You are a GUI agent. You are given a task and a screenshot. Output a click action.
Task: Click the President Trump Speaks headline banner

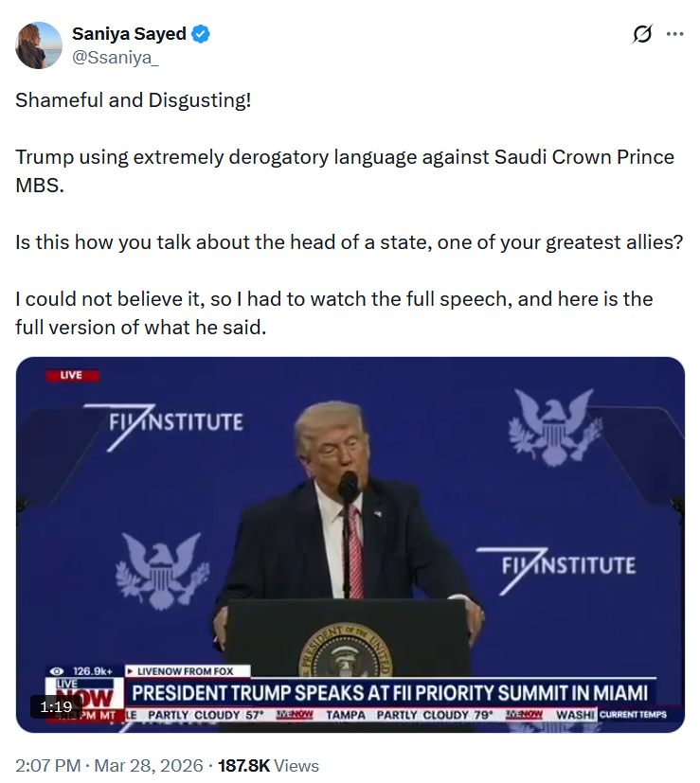389,693
